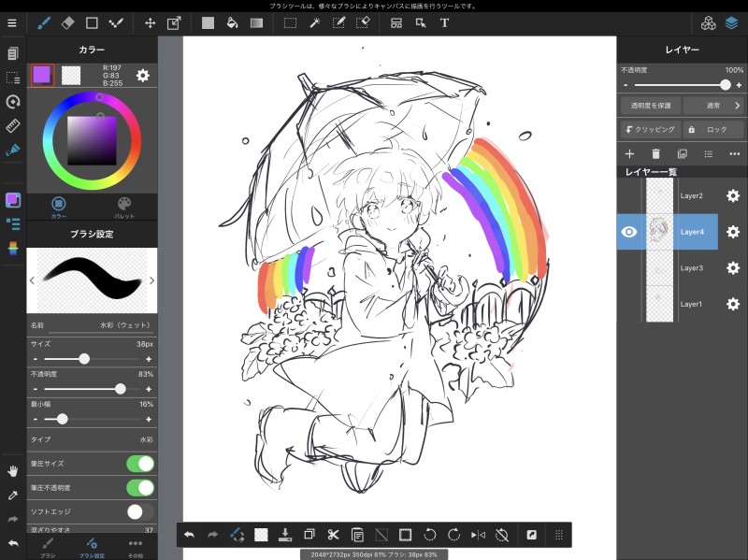This screenshot has width=748, height=560.
Task: Open Layer4 settings gear
Action: pos(733,232)
